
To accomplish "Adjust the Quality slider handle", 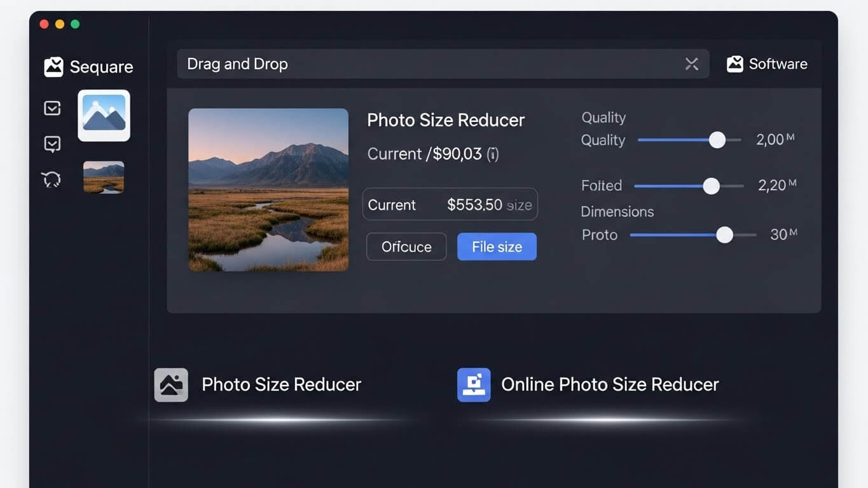I will [717, 140].
